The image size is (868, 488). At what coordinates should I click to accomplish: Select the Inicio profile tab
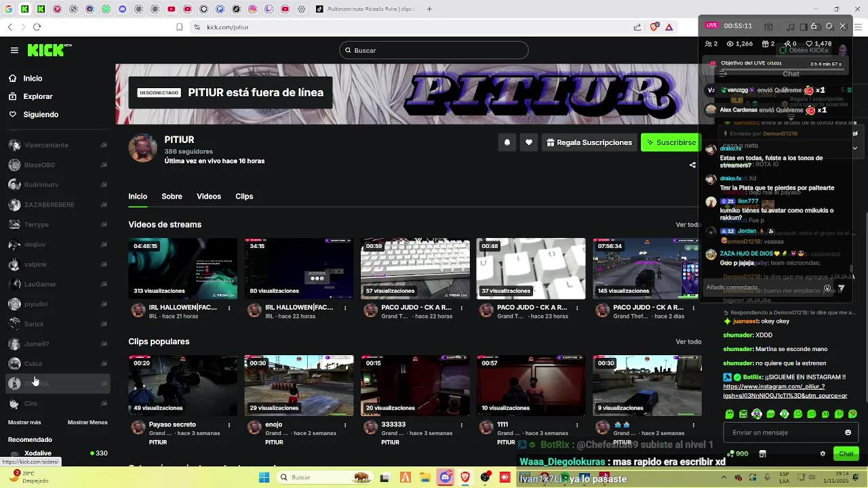click(x=138, y=197)
